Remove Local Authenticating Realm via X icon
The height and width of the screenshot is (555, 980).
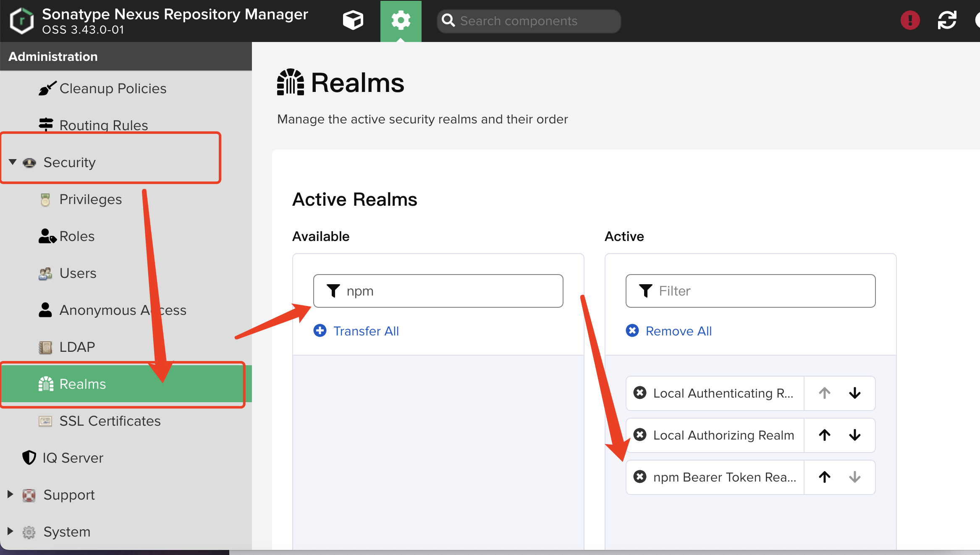pos(640,393)
